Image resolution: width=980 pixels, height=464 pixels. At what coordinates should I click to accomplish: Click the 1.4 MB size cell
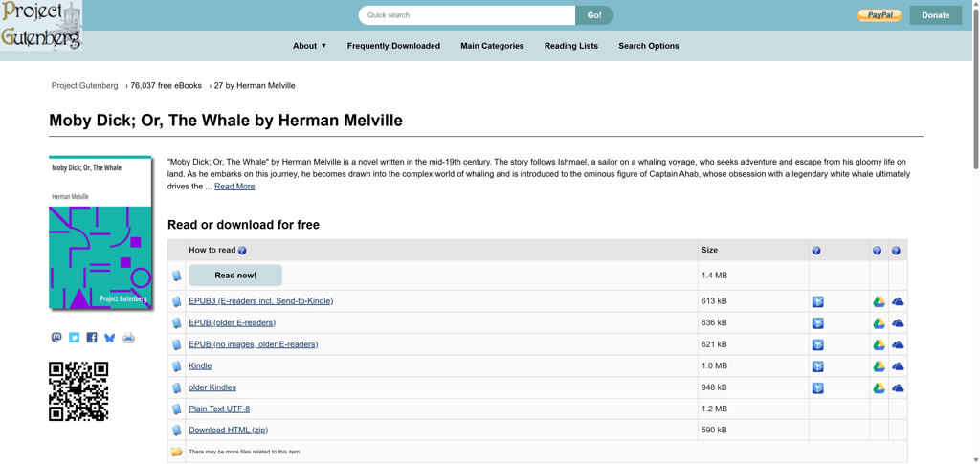(753, 276)
